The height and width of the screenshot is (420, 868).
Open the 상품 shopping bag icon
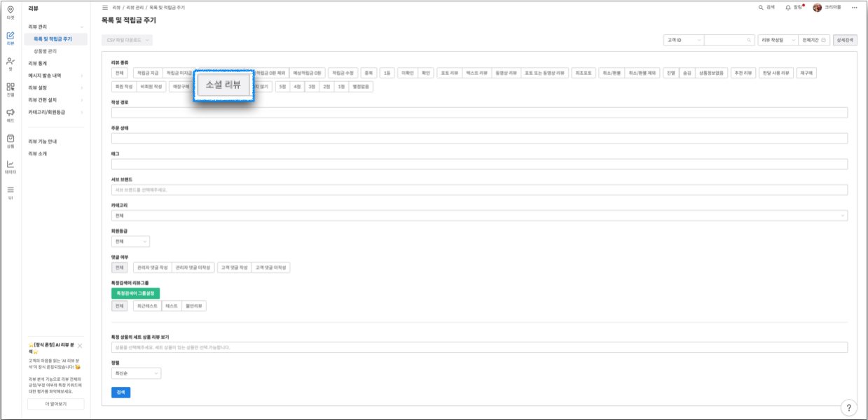(x=11, y=141)
